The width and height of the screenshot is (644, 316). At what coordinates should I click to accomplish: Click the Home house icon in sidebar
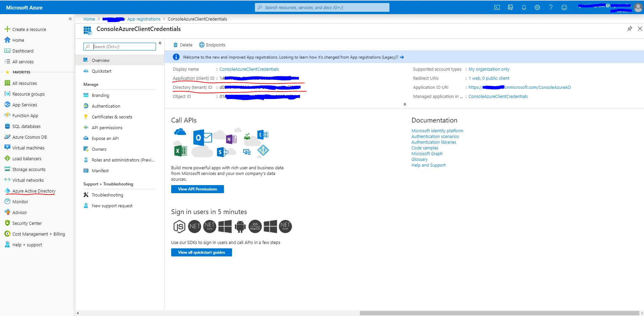point(7,40)
